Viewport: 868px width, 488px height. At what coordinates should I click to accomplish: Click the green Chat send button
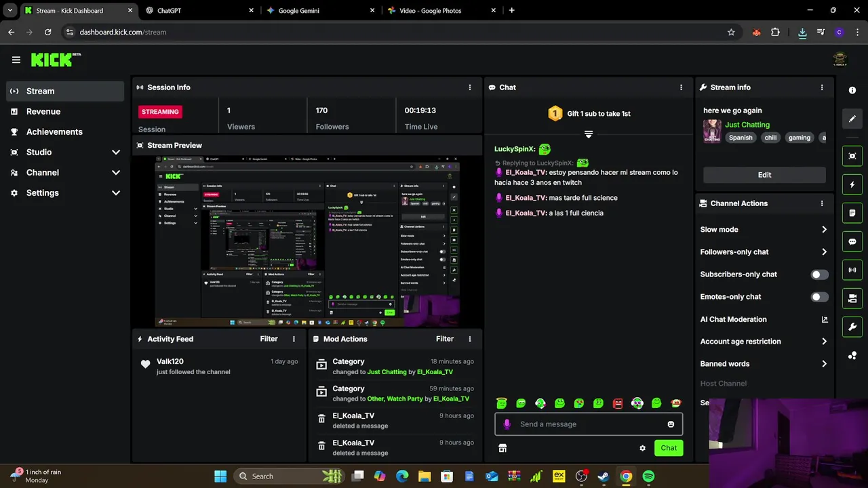point(669,448)
